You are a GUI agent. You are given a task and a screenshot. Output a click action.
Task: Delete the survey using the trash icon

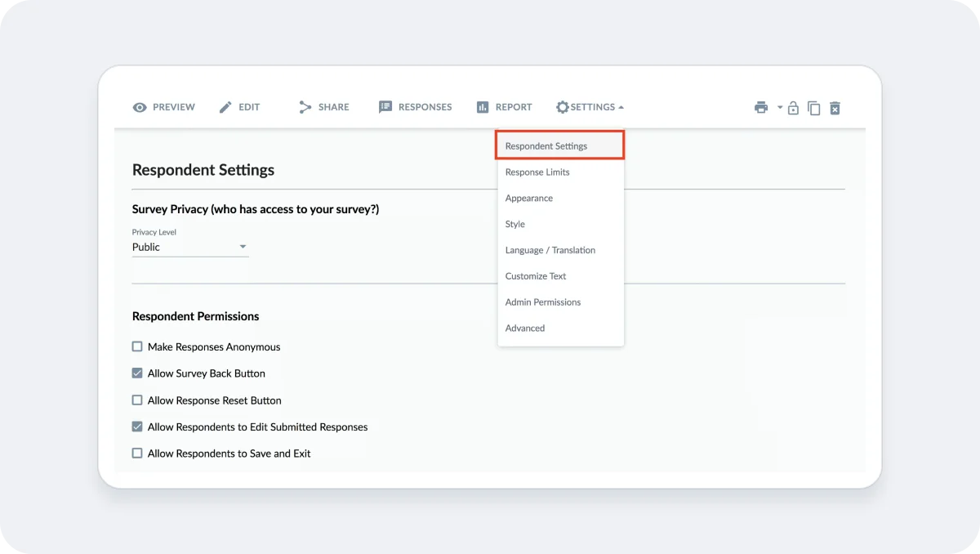(835, 107)
